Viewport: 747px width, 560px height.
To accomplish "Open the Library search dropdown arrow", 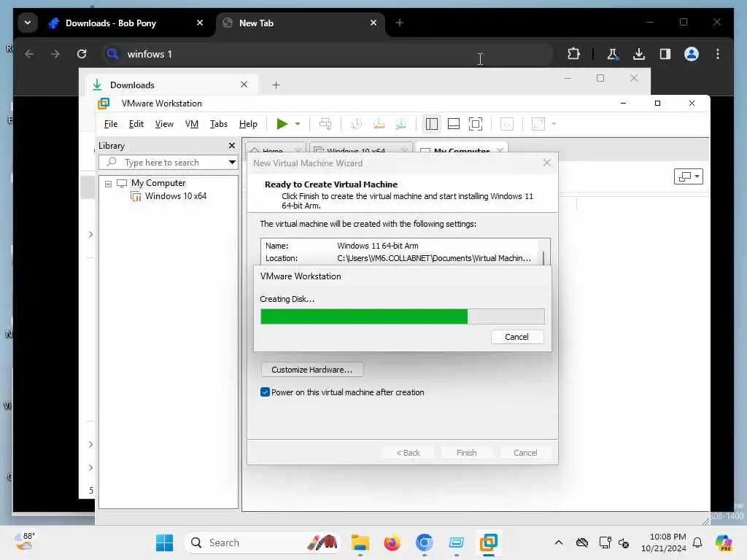I will click(x=232, y=163).
